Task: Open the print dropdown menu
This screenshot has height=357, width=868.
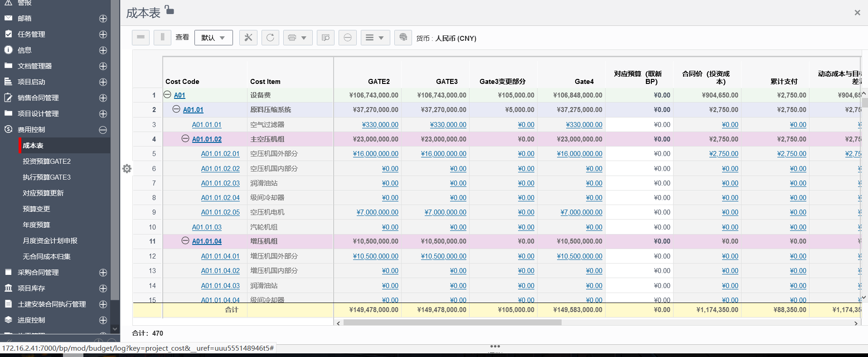Action: [298, 38]
